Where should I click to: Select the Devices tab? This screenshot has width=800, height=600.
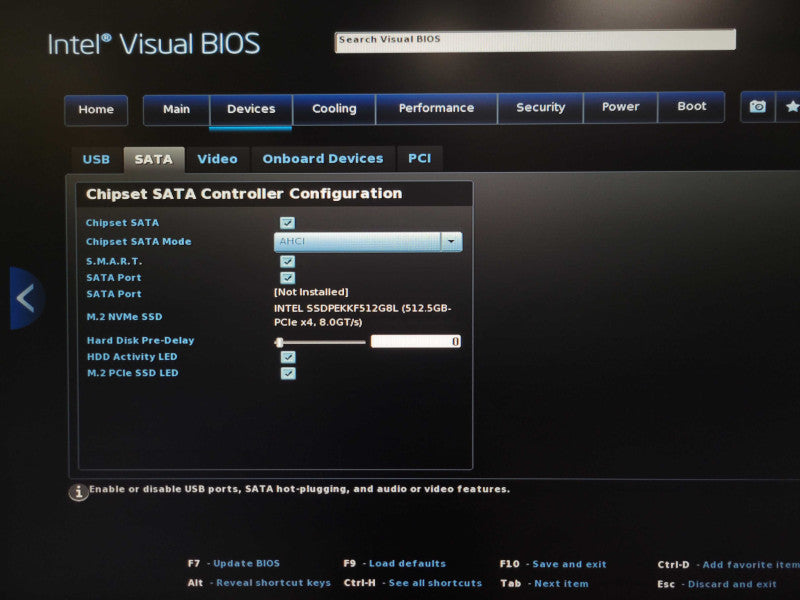pyautogui.click(x=251, y=109)
